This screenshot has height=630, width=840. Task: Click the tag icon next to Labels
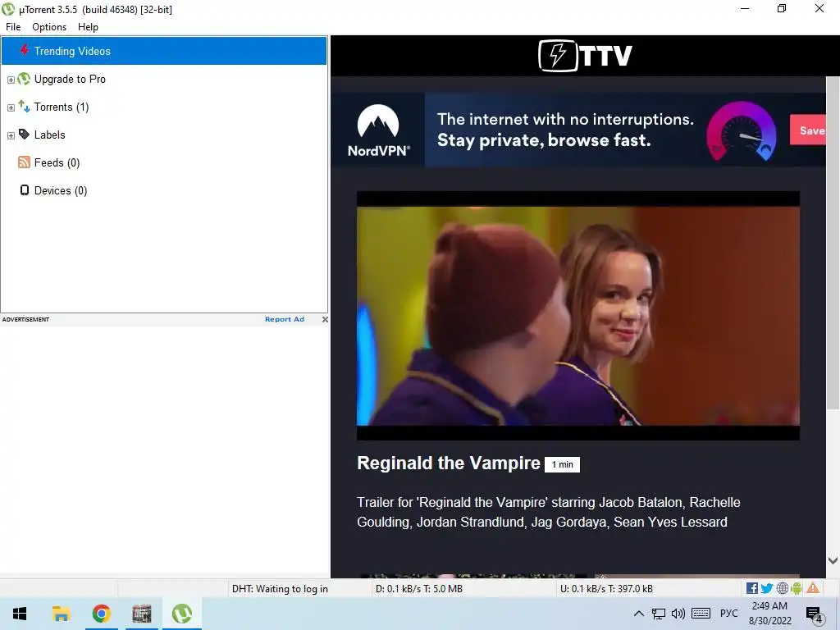pos(24,134)
